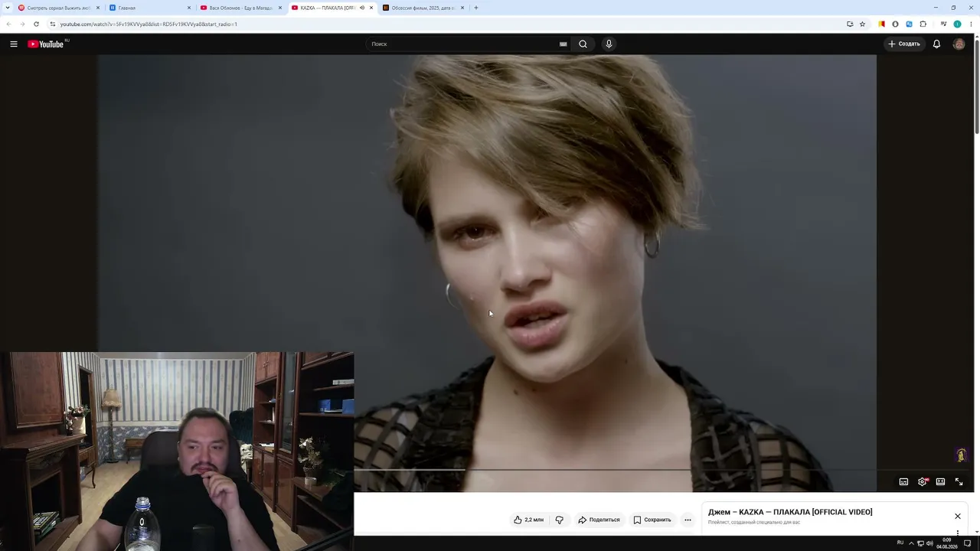Click the YouTube search magnifier button

(583, 44)
